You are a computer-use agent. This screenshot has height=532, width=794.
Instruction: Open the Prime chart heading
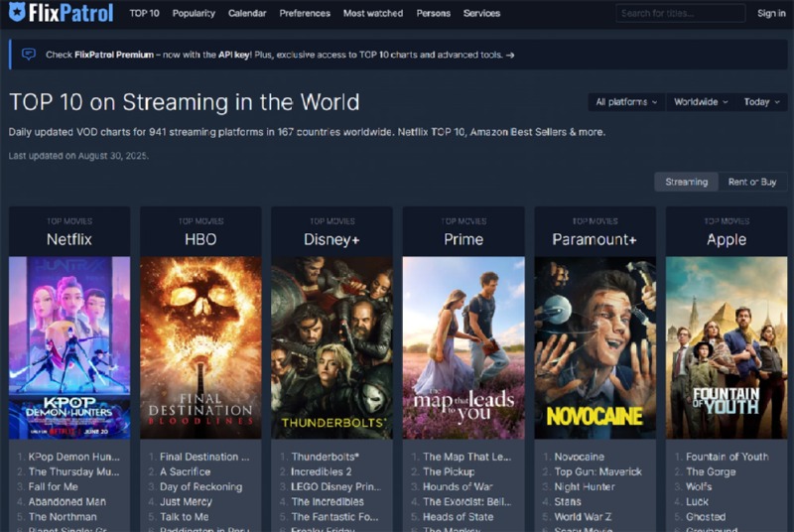pyautogui.click(x=463, y=239)
